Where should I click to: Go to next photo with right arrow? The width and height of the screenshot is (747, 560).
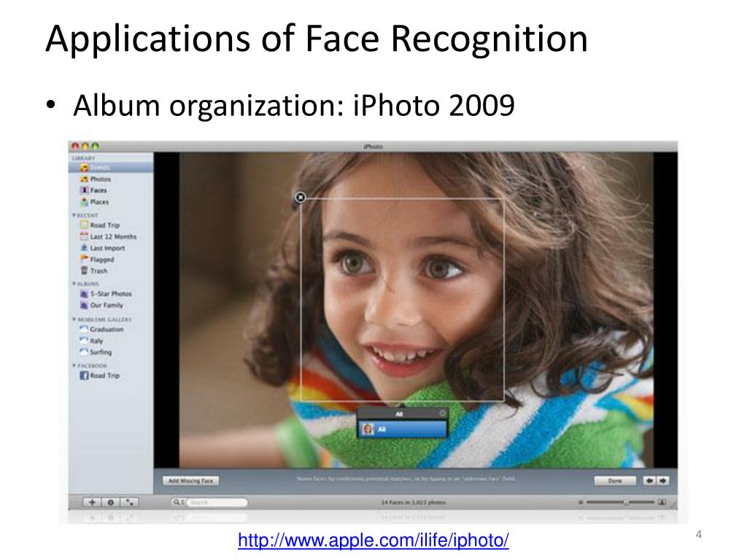tap(662, 481)
